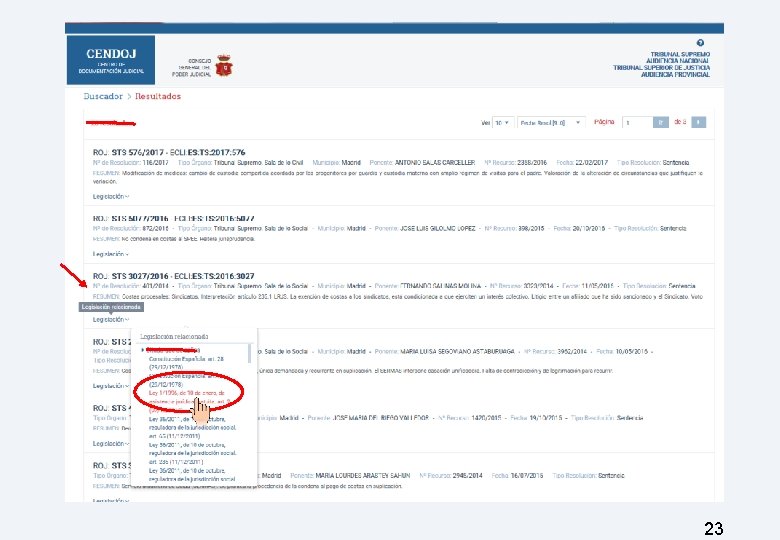Expand Legislación under the Segoviano Astaburuaga result
The image size is (780, 540).
(110, 386)
